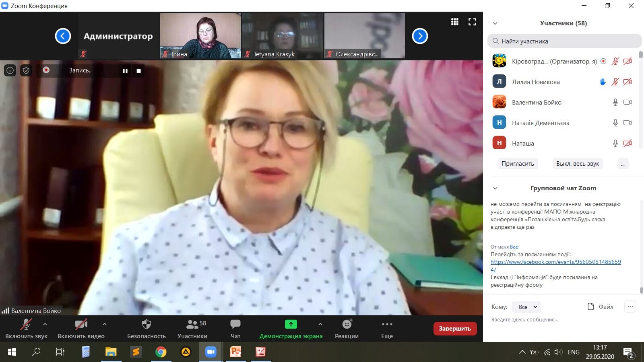Enter full screen mode
The width and height of the screenshot is (644, 362).
(472, 22)
